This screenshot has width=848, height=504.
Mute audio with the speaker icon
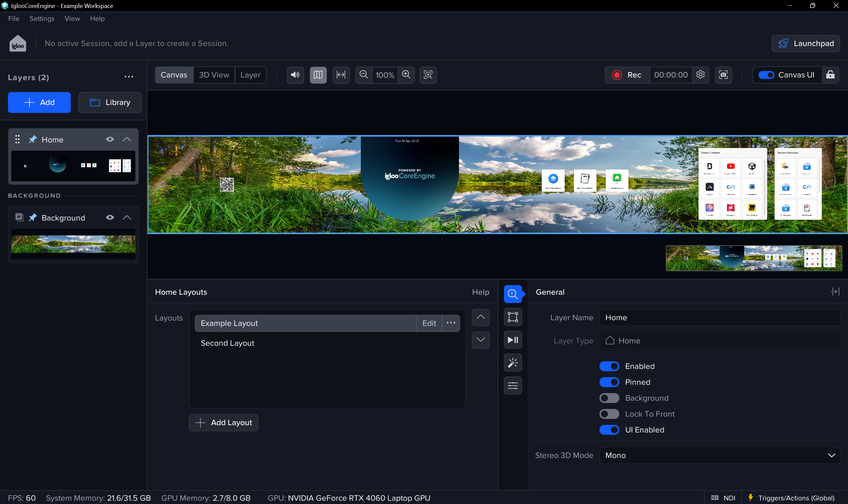[x=295, y=75]
